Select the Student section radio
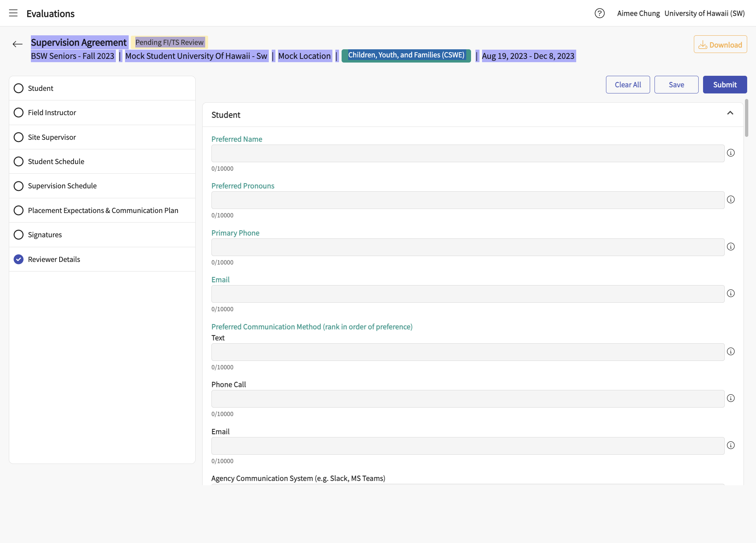 click(x=18, y=88)
